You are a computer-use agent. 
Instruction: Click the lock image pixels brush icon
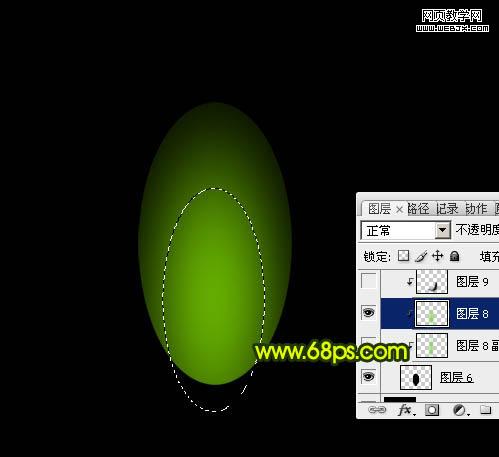421,256
